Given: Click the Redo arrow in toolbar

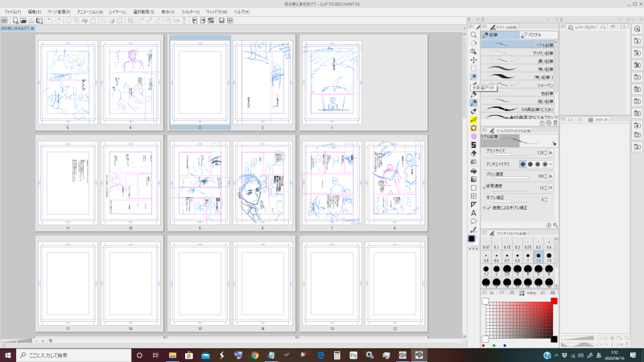Looking at the screenshot, I should [x=58, y=20].
